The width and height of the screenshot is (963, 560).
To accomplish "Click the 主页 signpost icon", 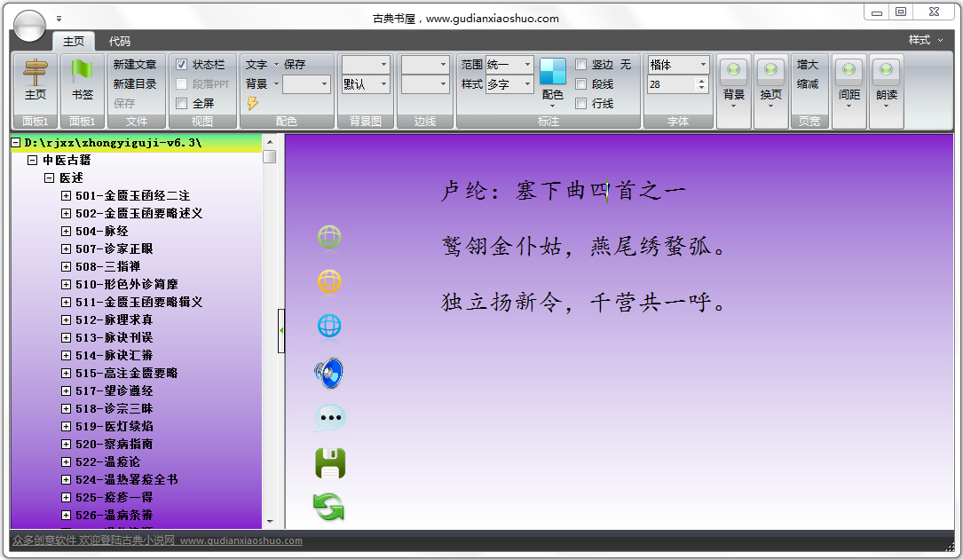I will pos(35,73).
